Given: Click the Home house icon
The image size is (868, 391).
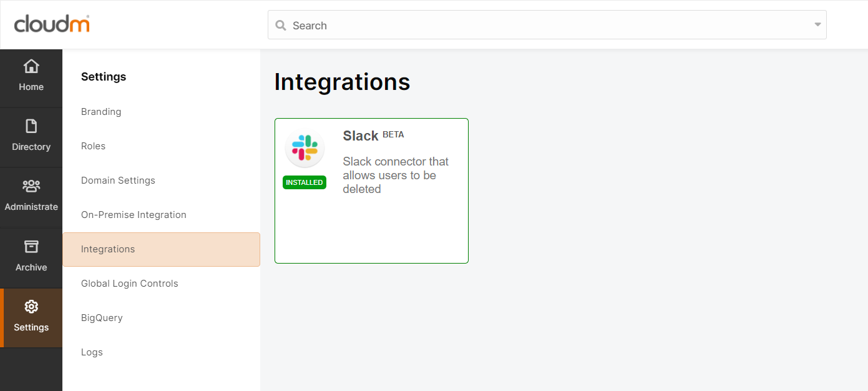Looking at the screenshot, I should pos(31,66).
